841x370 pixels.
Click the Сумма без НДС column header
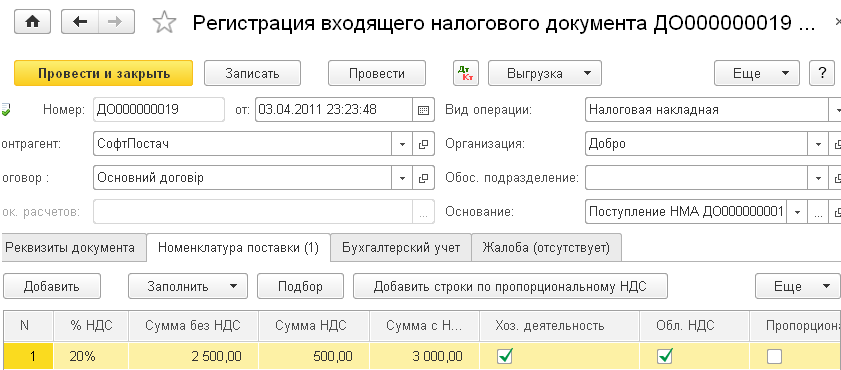[x=193, y=325]
